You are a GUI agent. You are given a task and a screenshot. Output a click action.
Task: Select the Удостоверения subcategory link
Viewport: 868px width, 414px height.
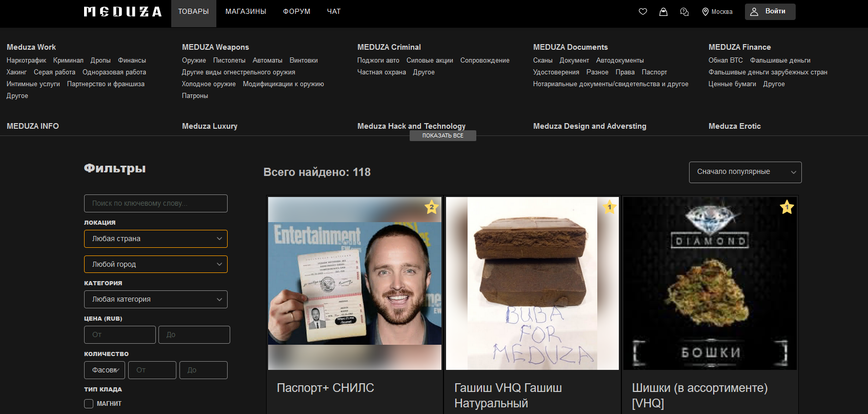556,72
